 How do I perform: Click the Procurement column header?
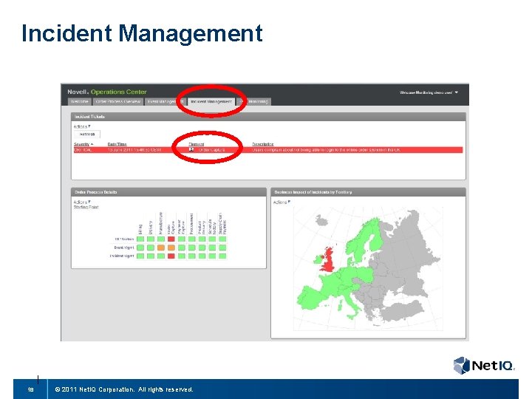191,224
